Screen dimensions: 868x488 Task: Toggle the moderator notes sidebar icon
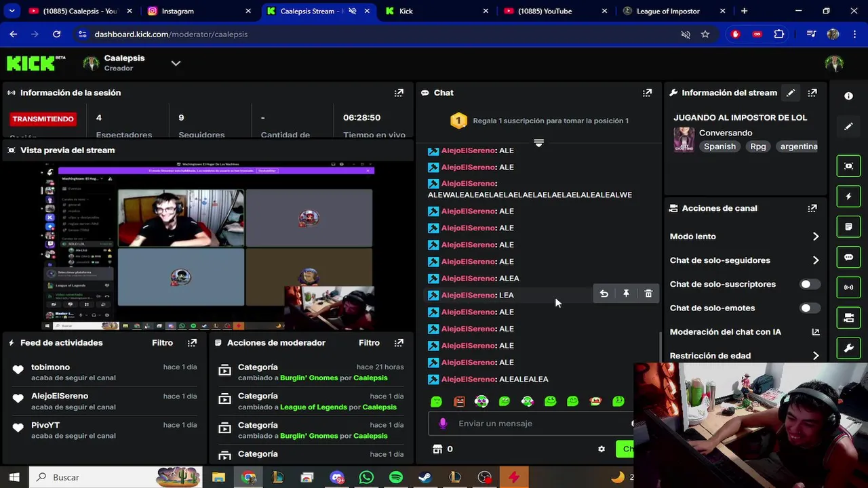click(x=848, y=227)
